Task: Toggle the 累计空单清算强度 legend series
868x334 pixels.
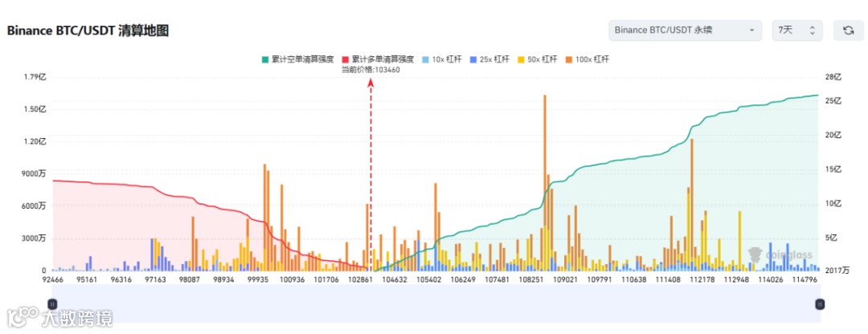Action: tap(298, 59)
